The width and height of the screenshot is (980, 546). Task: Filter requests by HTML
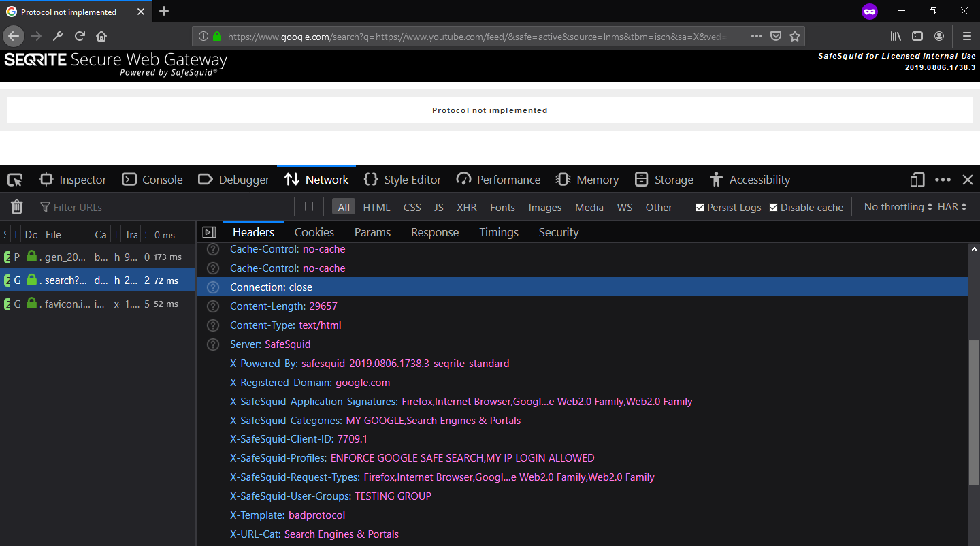pyautogui.click(x=376, y=207)
